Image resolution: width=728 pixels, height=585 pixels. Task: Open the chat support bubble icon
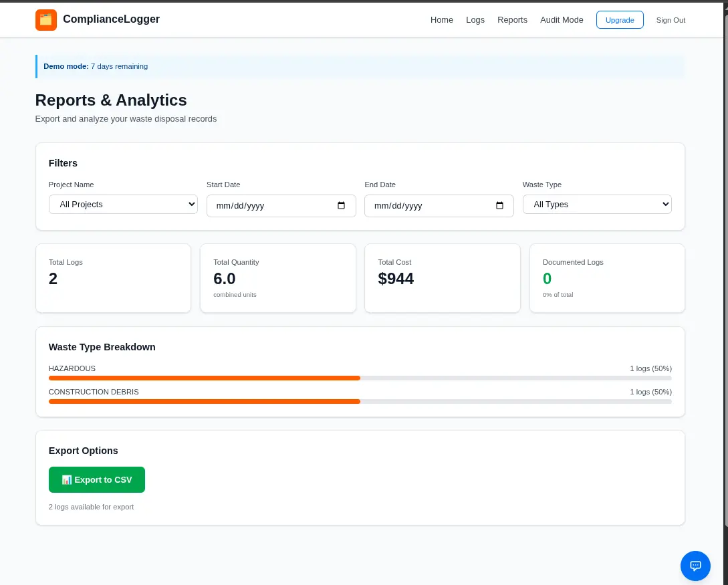(x=695, y=566)
